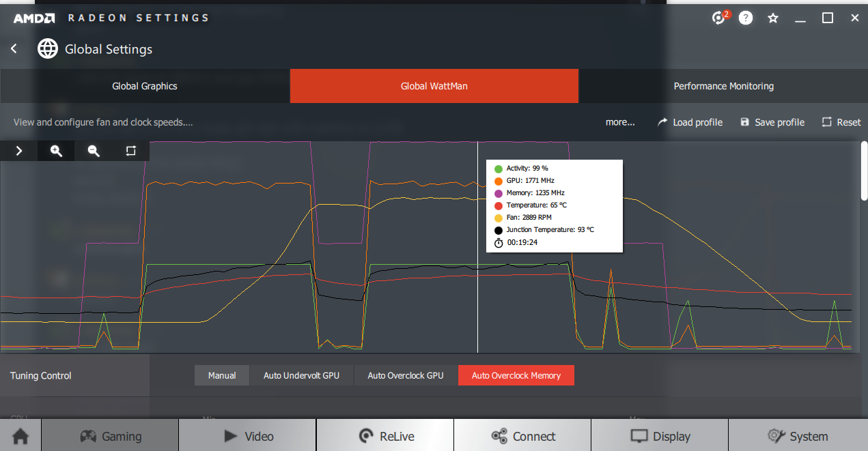Click the 'Junction Temperature: 93 °C' readout
This screenshot has width=868, height=451.
[x=550, y=230]
